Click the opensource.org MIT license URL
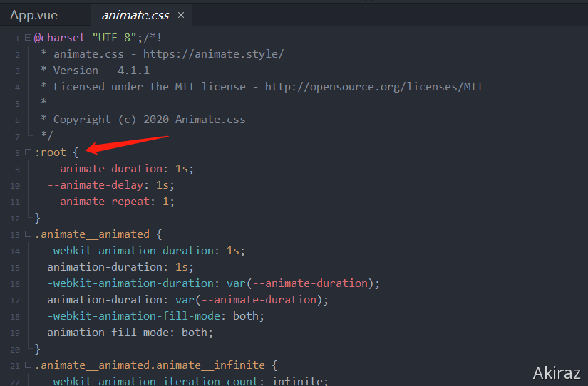Screen dimensions: 588x386 pyautogui.click(x=373, y=87)
